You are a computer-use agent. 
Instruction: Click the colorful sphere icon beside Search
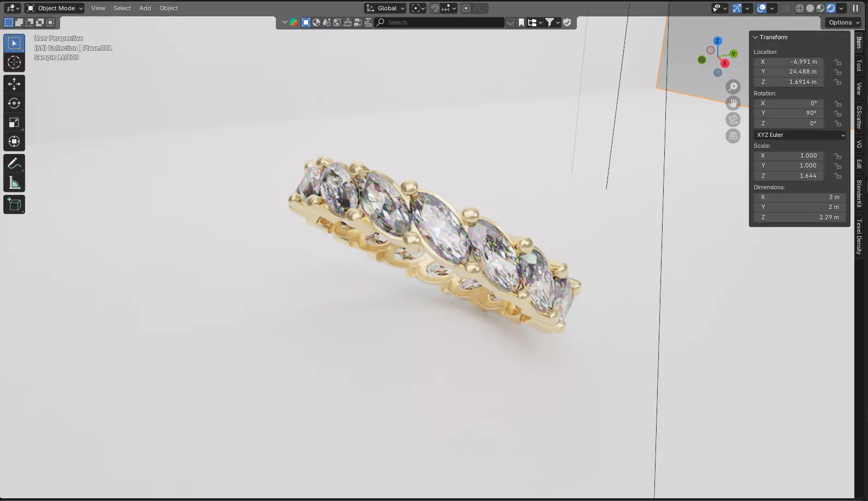click(294, 22)
